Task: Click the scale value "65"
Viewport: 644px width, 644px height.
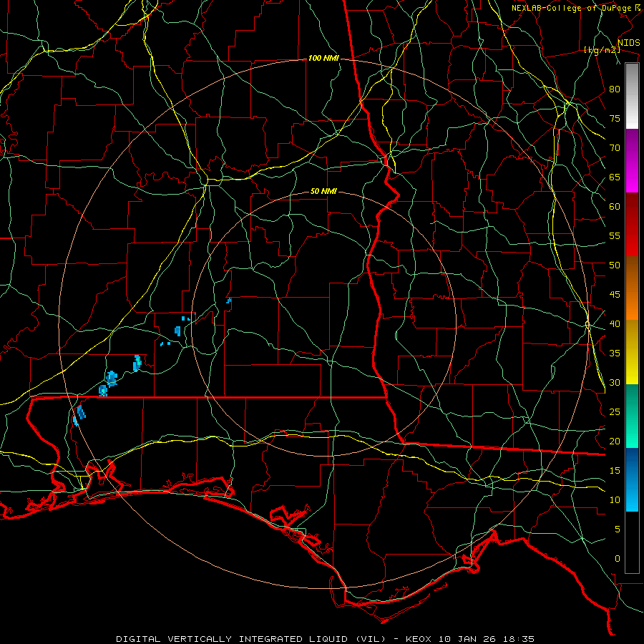Action: (615, 177)
